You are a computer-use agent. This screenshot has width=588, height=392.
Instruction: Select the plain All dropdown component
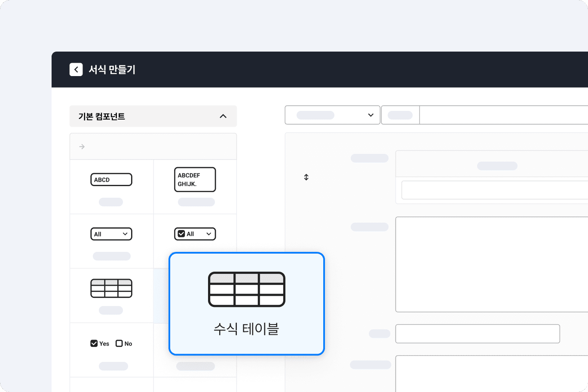[111, 234]
